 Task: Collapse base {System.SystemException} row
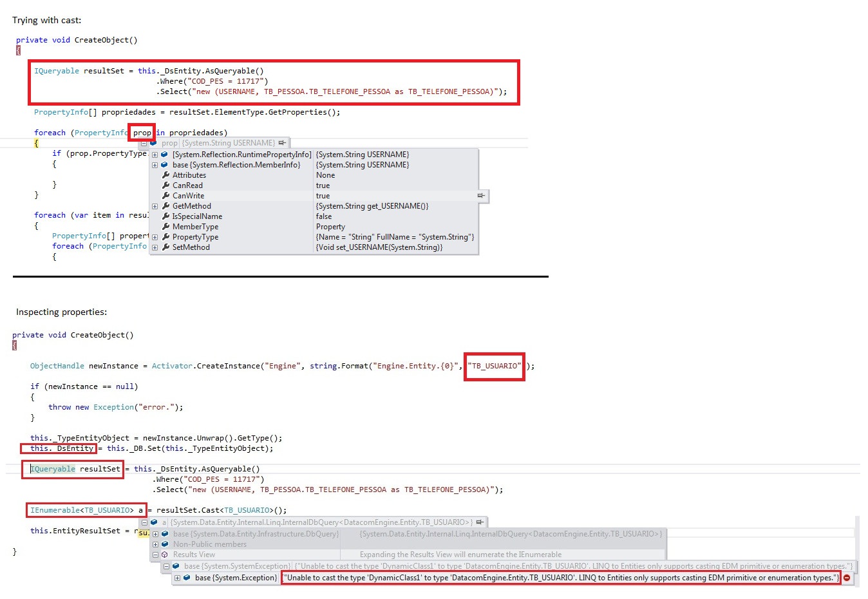click(x=166, y=566)
